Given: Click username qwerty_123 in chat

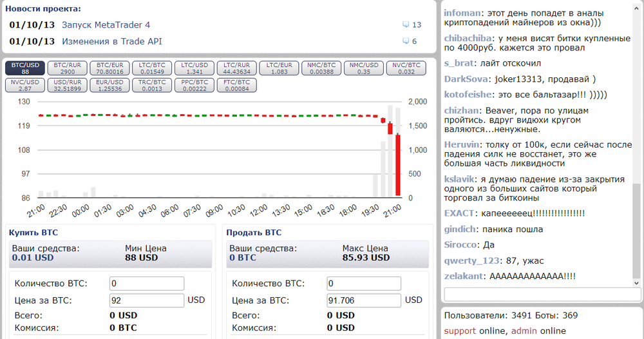Looking at the screenshot, I should pyautogui.click(x=471, y=260).
